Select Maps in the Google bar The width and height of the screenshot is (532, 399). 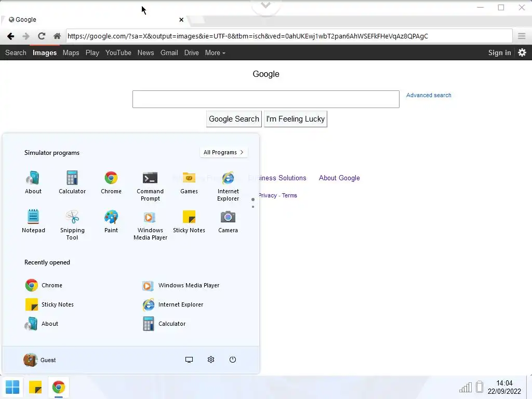[71, 52]
